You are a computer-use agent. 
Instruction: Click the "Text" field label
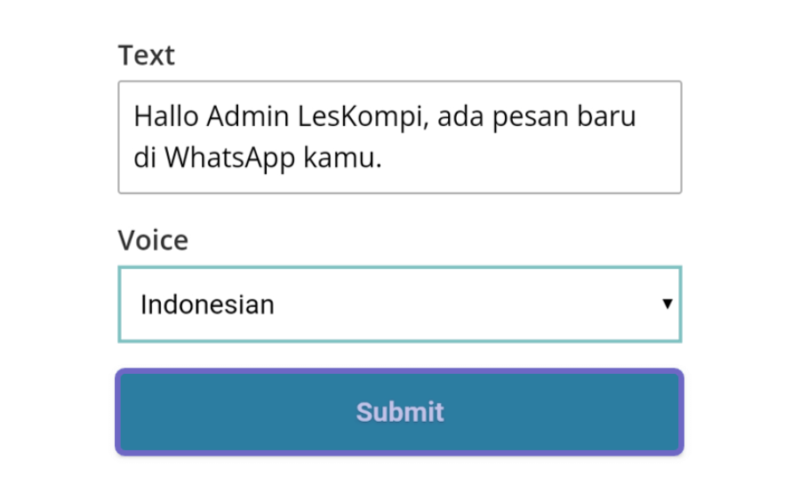(x=146, y=55)
